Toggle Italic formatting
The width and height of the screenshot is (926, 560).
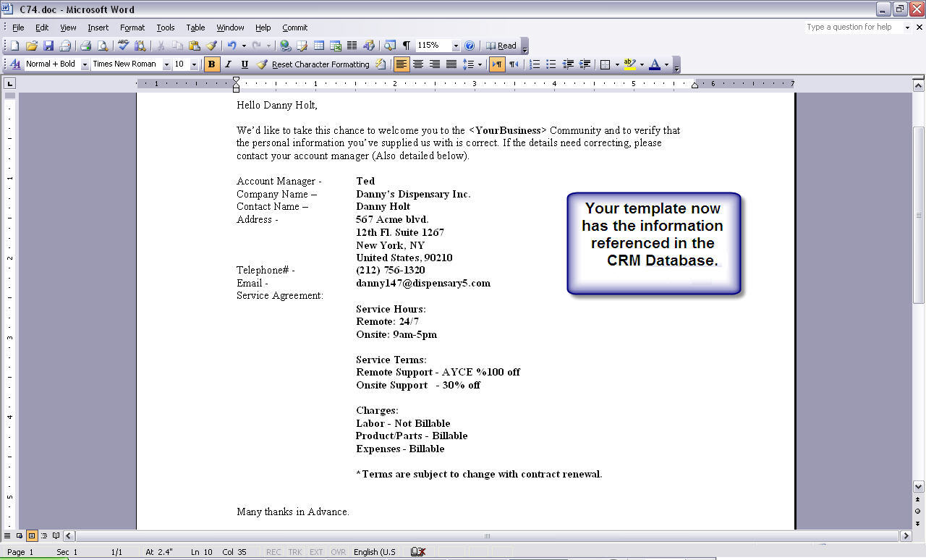[x=228, y=64]
